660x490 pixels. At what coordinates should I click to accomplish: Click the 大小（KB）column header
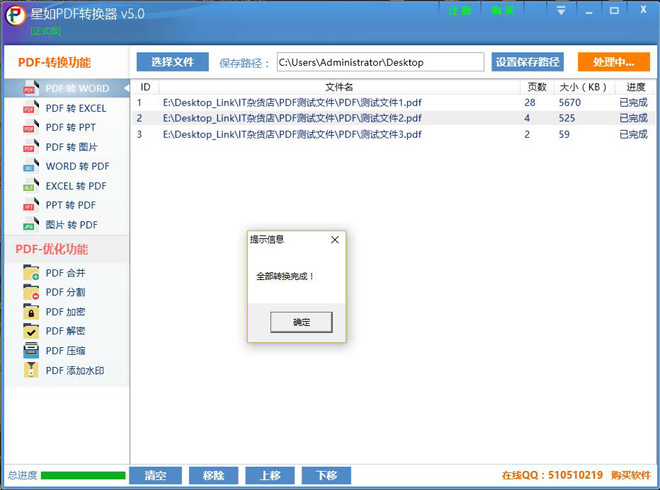pyautogui.click(x=583, y=87)
